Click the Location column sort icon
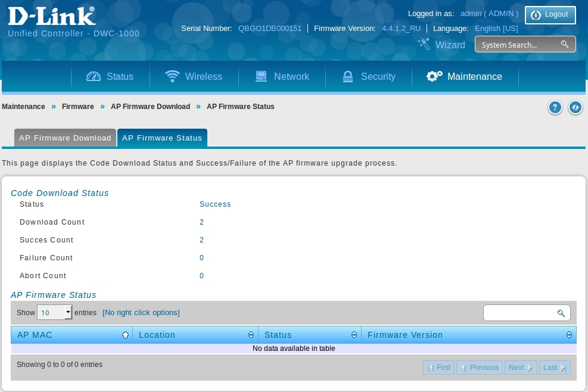Image resolution: width=588 pixels, height=392 pixels. tap(251, 335)
